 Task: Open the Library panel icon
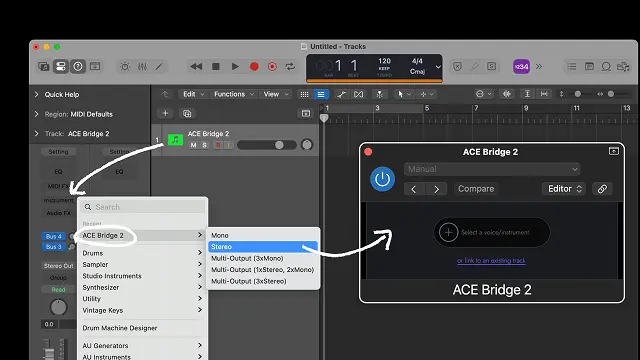(43, 67)
